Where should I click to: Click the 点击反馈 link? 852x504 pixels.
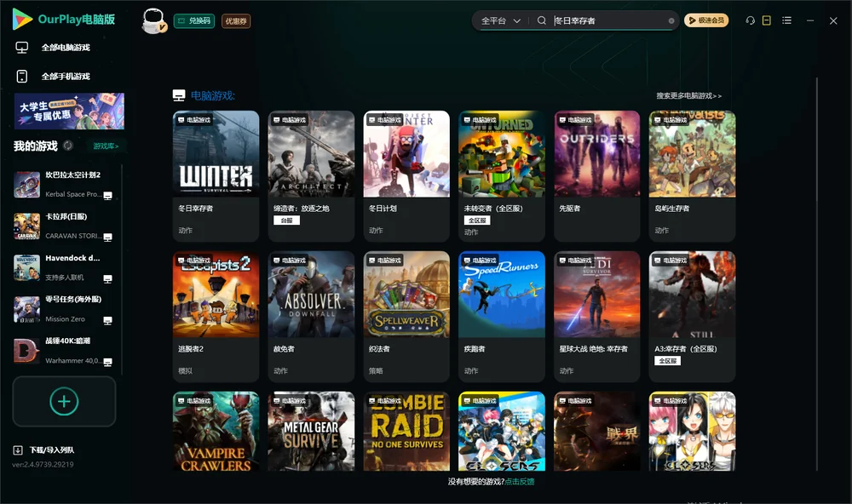[520, 481]
